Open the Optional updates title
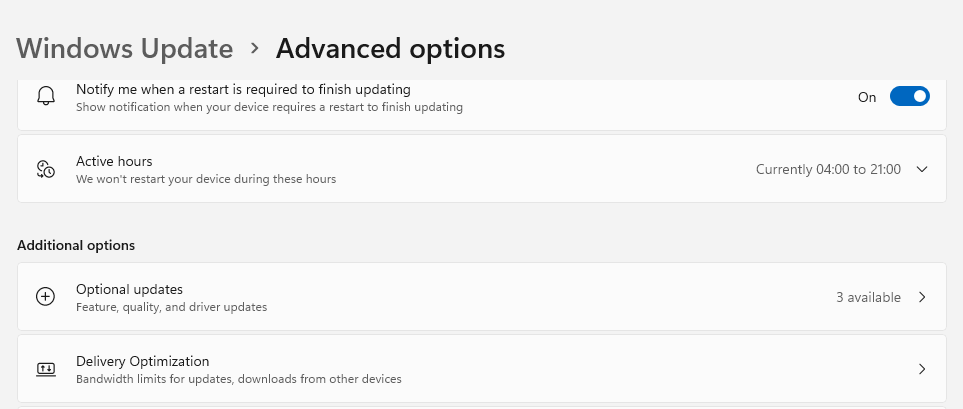 point(129,289)
